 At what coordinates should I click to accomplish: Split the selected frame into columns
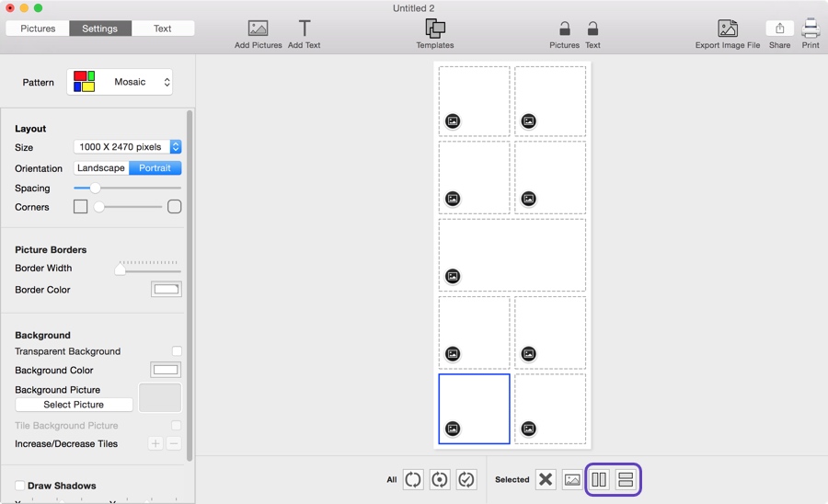coord(599,480)
